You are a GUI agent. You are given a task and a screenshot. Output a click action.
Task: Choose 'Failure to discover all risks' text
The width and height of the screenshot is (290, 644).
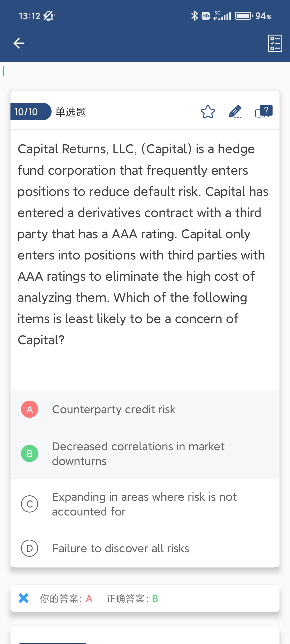point(121,548)
